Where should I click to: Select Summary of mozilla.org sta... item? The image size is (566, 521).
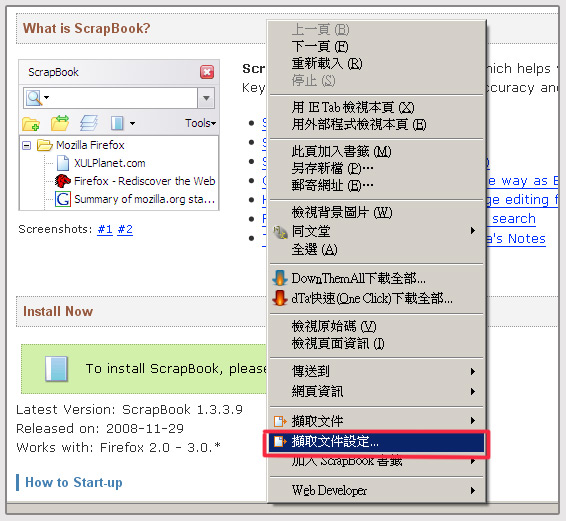pos(144,199)
